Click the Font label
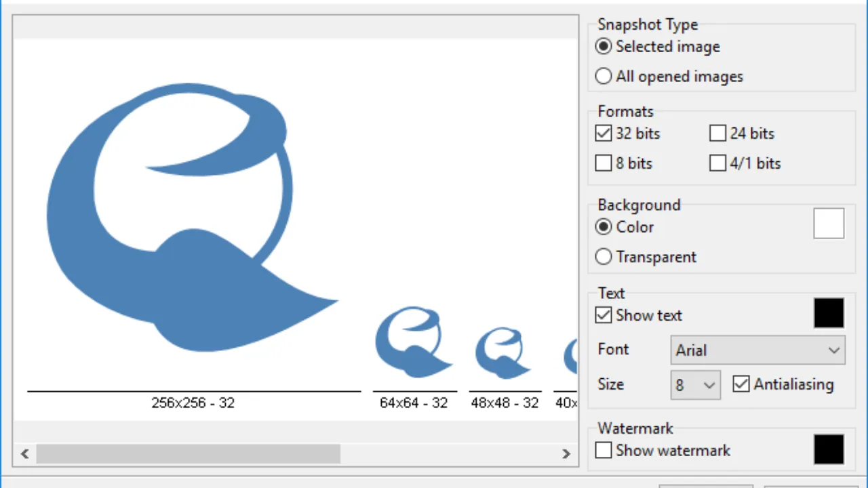868x488 pixels. [614, 350]
